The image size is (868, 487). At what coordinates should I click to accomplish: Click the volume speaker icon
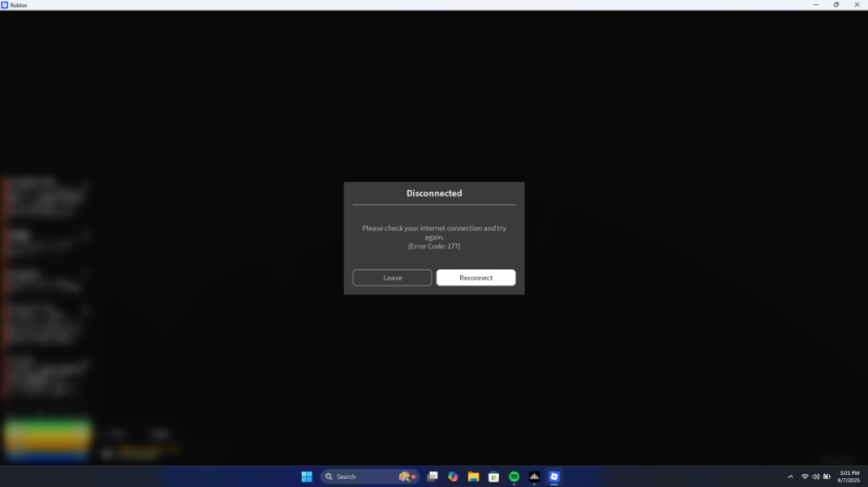pos(816,477)
